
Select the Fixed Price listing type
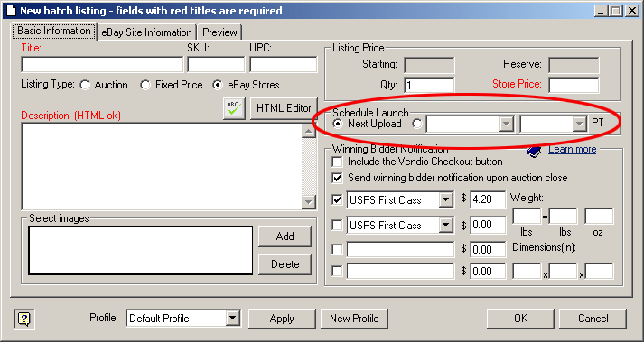145,85
